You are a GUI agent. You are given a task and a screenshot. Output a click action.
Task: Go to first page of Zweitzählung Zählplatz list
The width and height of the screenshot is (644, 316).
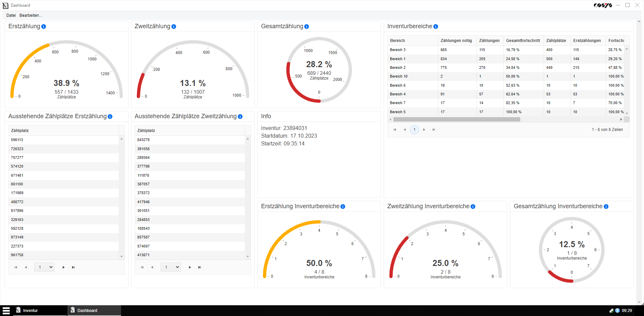(x=142, y=267)
